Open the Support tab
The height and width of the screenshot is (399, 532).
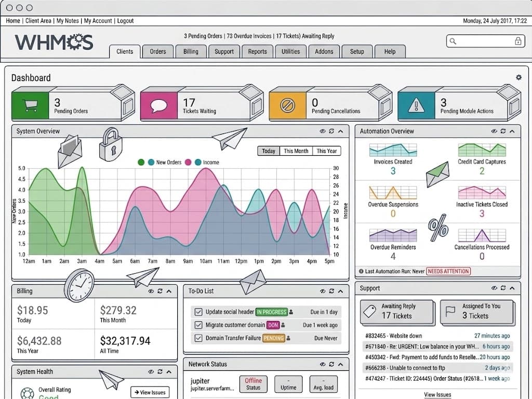pyautogui.click(x=224, y=51)
